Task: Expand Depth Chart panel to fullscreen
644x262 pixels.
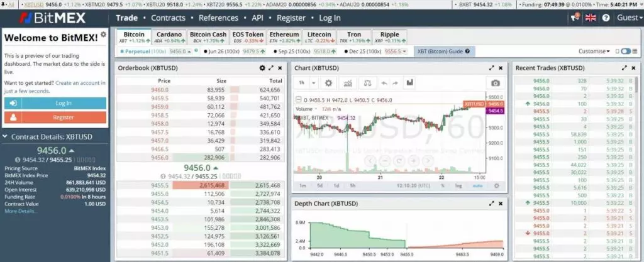Action: [x=492, y=204]
